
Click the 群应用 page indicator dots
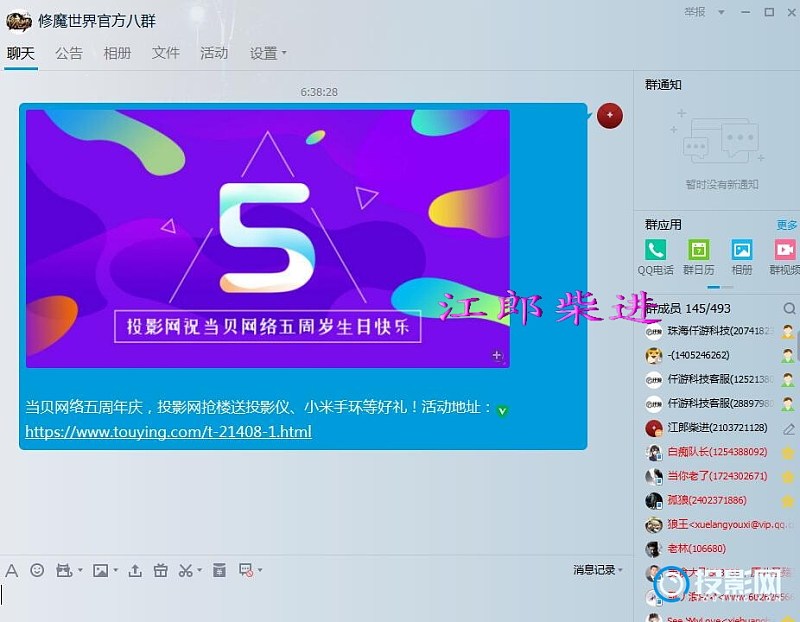point(720,287)
